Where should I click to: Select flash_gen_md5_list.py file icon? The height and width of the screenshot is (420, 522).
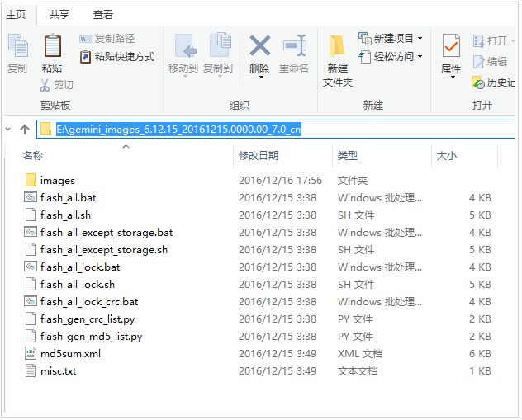coord(31,336)
